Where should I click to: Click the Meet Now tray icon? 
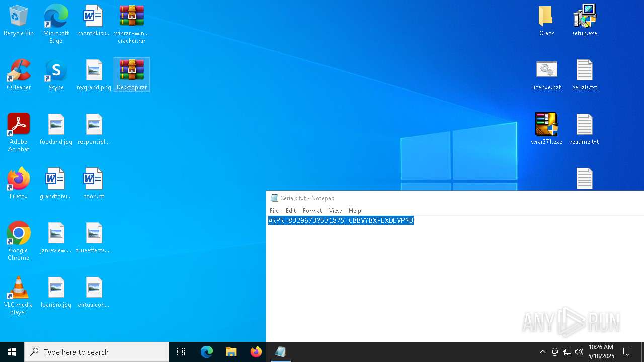click(x=555, y=352)
